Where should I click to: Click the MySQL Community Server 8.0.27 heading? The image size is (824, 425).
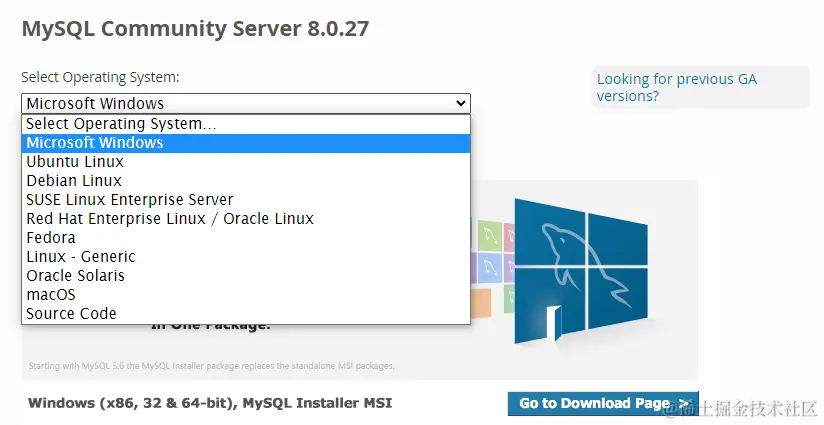click(x=195, y=28)
